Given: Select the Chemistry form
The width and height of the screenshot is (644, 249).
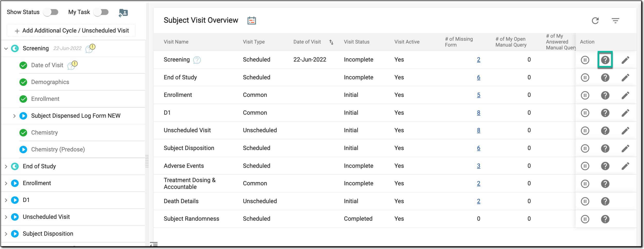Looking at the screenshot, I should [x=44, y=133].
